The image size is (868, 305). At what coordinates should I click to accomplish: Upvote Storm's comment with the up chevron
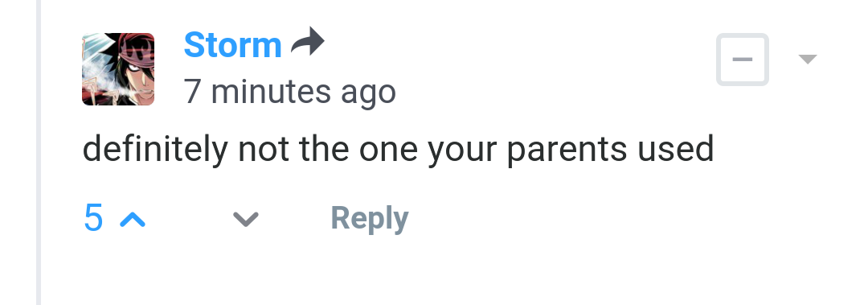[x=133, y=221]
